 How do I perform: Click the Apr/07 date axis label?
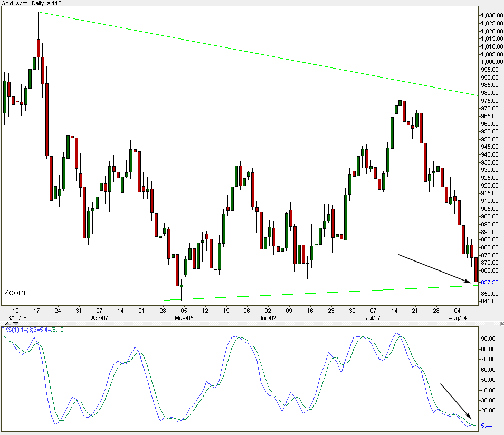(x=100, y=318)
